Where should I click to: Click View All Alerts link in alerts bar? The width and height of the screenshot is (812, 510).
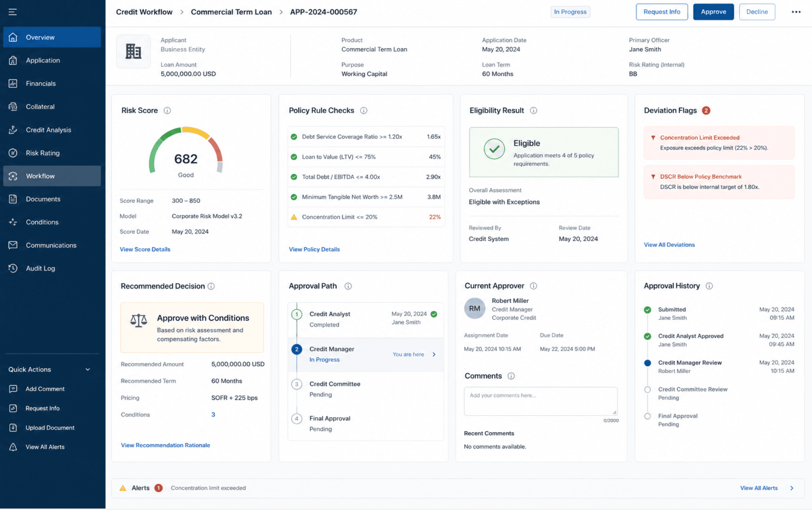pos(759,488)
